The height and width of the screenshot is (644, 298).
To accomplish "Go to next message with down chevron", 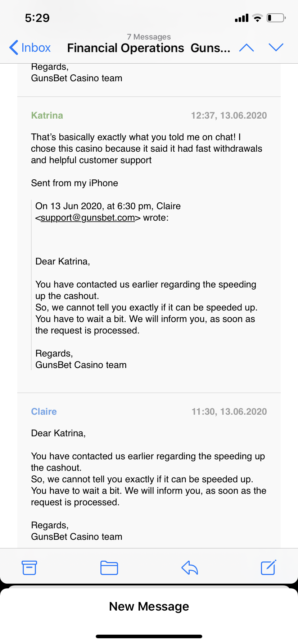I will [x=276, y=47].
